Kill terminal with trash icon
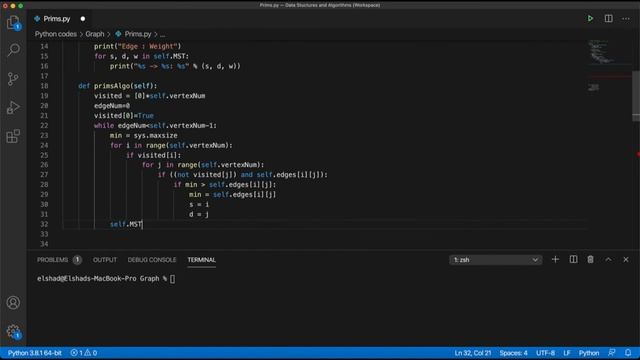Viewport: 640px width, 360px height. pos(590,260)
